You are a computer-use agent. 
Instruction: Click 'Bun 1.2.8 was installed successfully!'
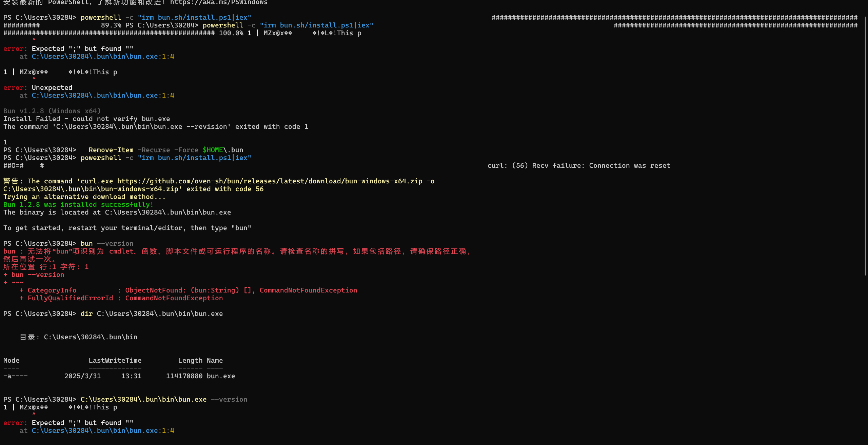pos(78,205)
